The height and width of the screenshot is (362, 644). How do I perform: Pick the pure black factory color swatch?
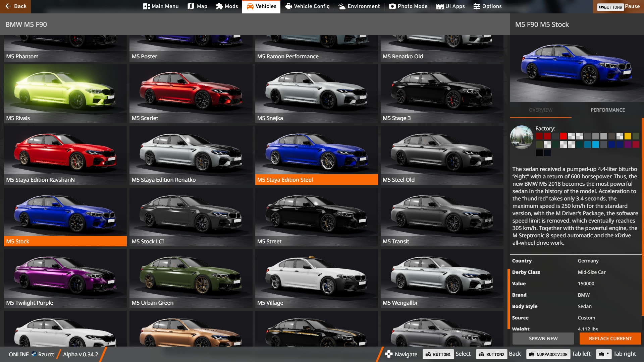(x=539, y=153)
